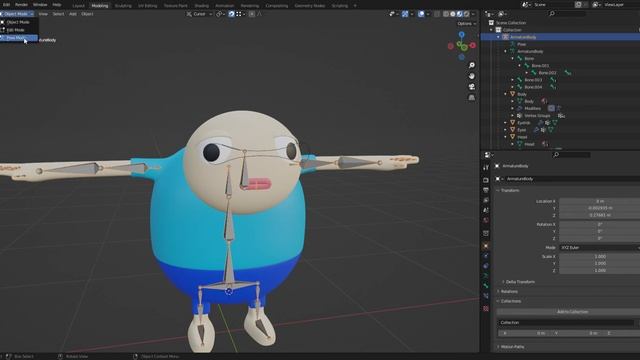This screenshot has width=640, height=360.
Task: Select wireframe viewport shading
Action: tap(446, 14)
